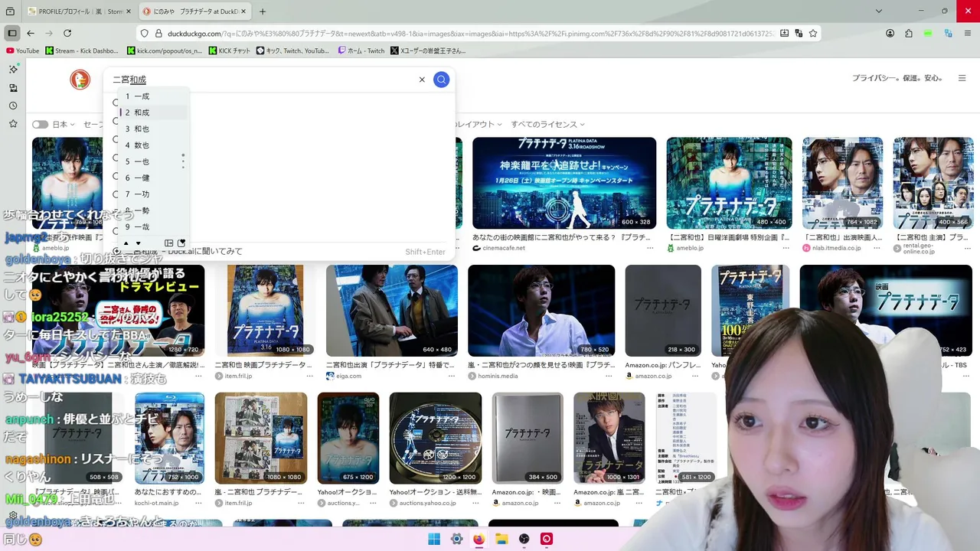This screenshot has height=551, width=980.
Task: Click the IME emoji heart icon
Action: (181, 243)
